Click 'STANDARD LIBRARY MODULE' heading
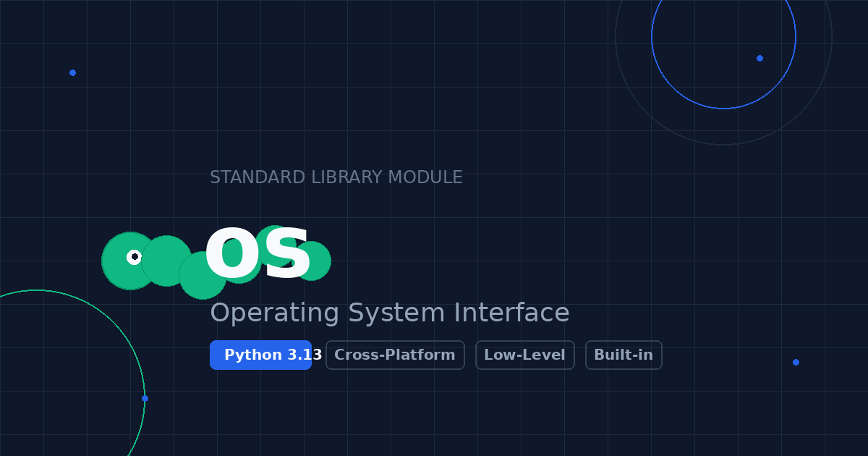This screenshot has width=868, height=456. 336,177
